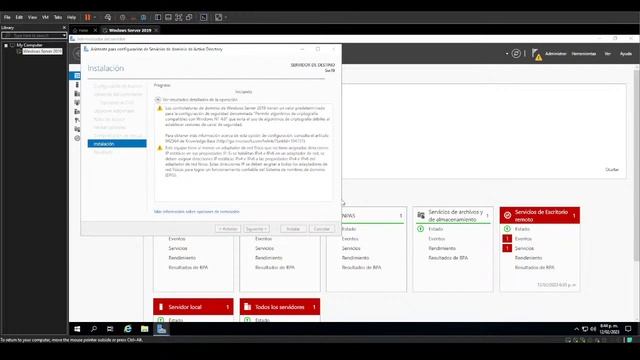
Task: Select the Local Server icon in sidebar
Action: click(77, 85)
